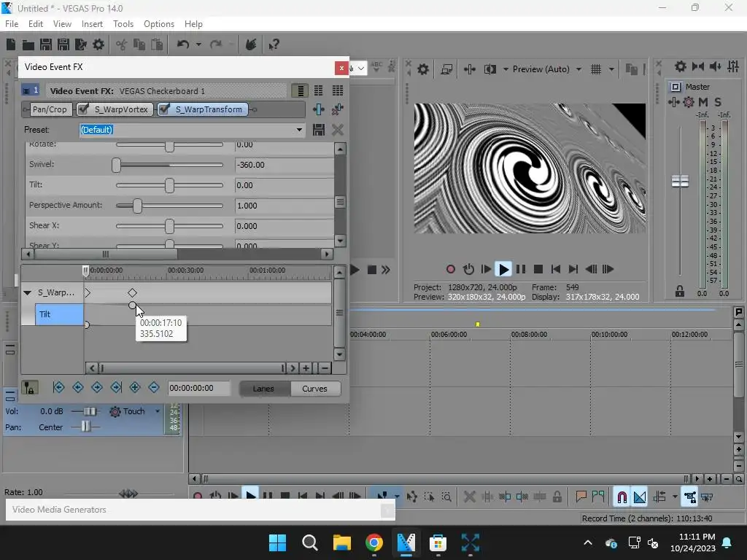Open the Undo history dropdown arrow

(x=198, y=44)
